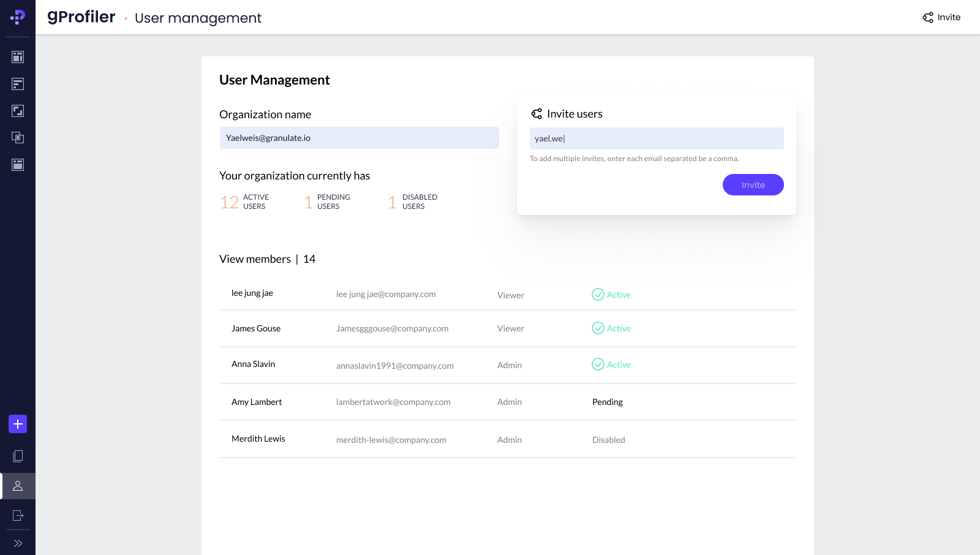The image size is (980, 555).
Task: Click Pending status for Amy Lambert
Action: point(607,402)
